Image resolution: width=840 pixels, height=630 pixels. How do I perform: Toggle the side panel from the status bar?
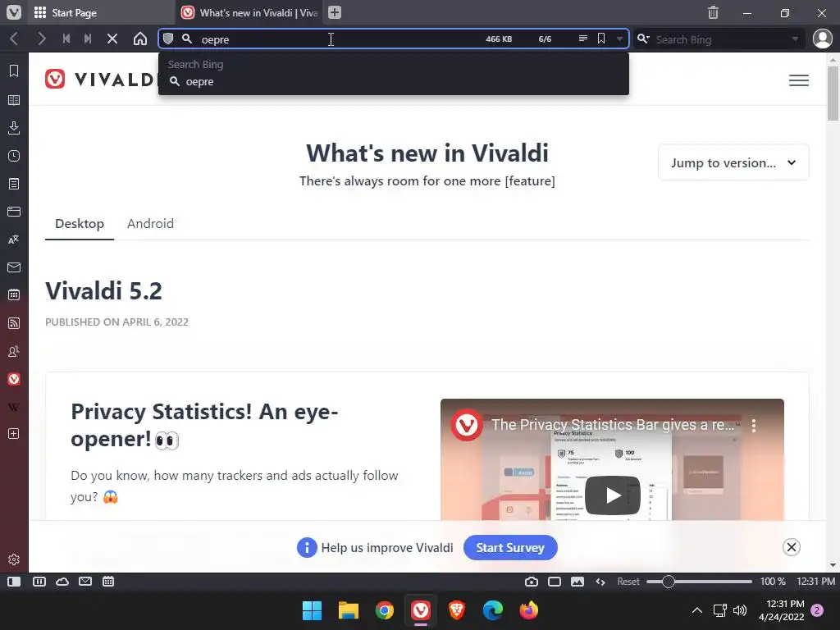pos(14,582)
